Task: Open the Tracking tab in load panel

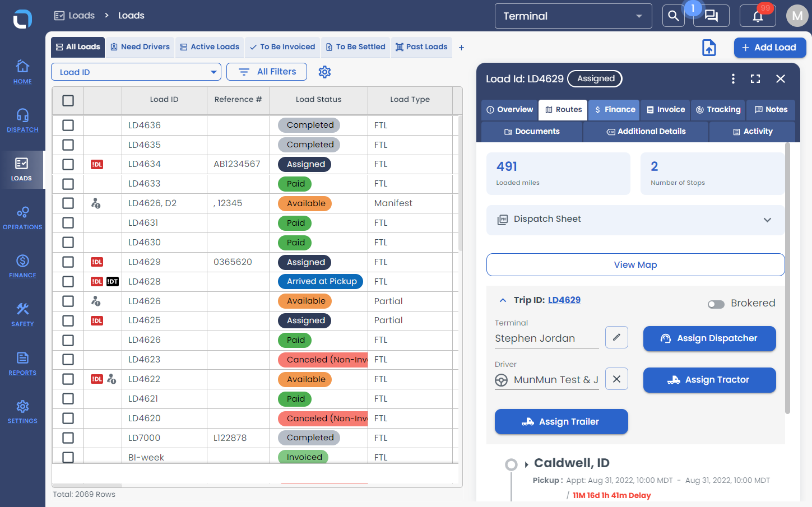Action: pos(718,110)
